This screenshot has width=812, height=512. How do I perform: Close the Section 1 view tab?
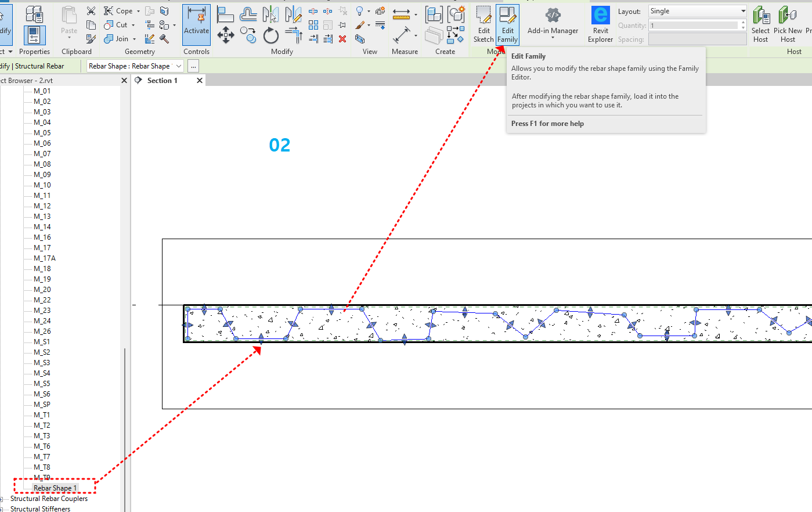tap(200, 81)
